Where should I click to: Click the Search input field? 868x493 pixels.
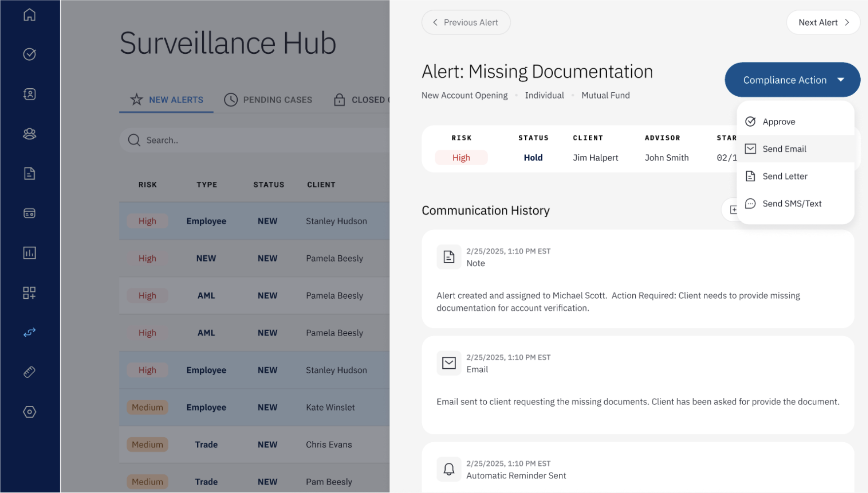tap(254, 140)
